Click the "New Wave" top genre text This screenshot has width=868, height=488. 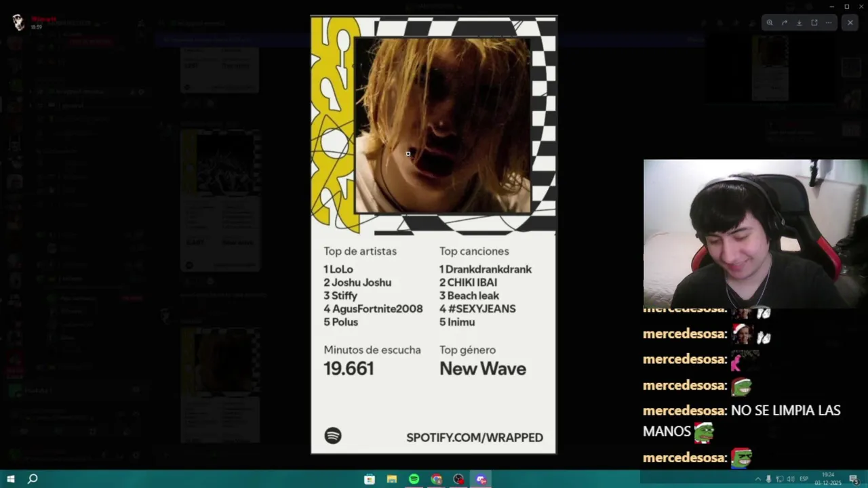(x=483, y=369)
